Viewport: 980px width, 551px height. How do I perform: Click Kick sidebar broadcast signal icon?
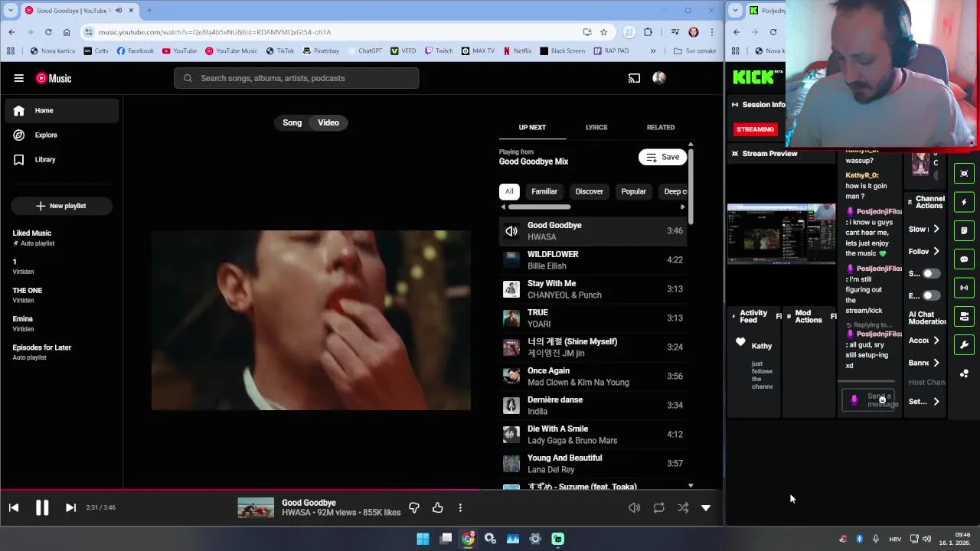(964, 288)
